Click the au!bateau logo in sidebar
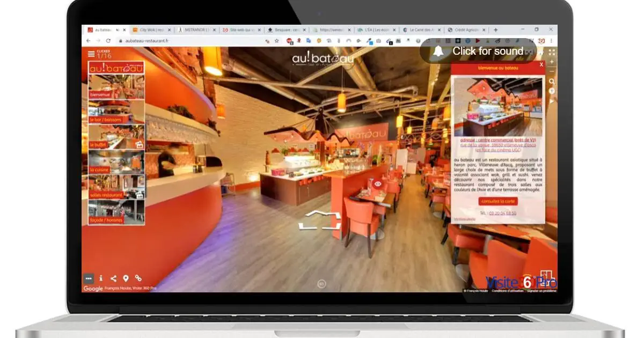This screenshot has height=338, width=644. click(x=116, y=68)
